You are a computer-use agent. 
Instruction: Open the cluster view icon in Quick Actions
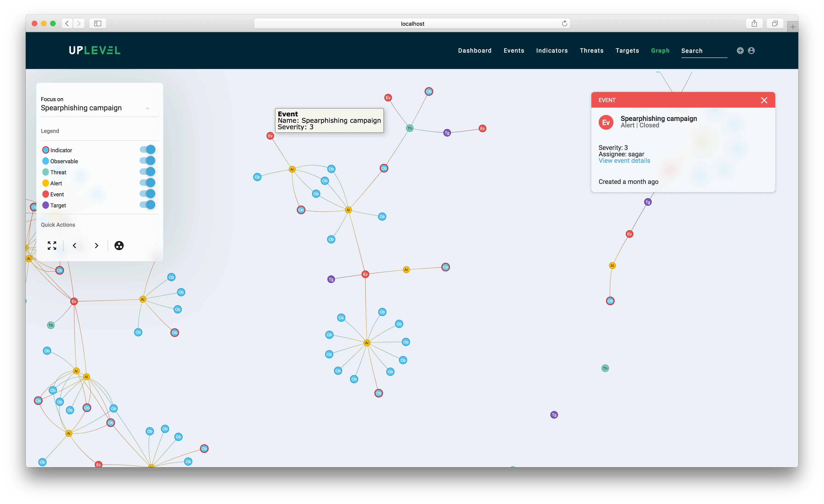tap(119, 246)
